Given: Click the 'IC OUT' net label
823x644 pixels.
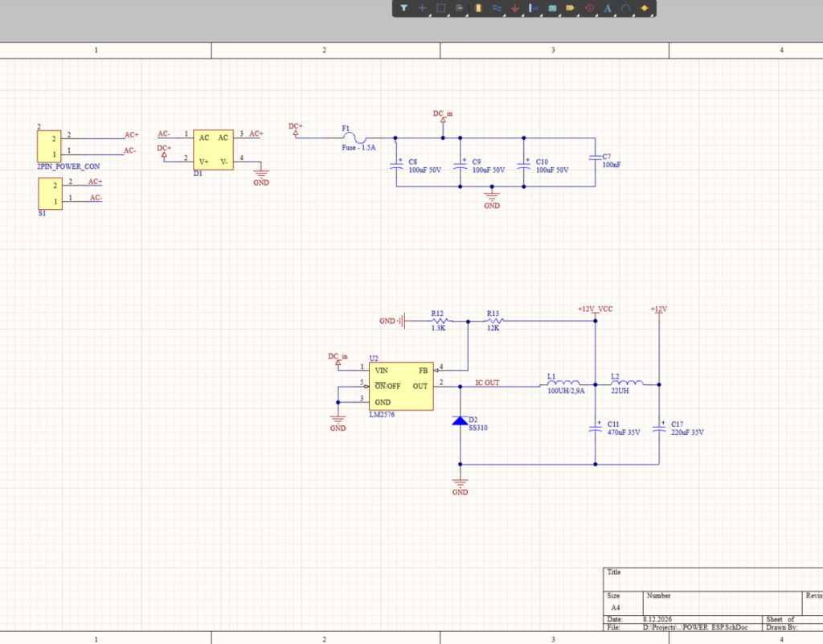Looking at the screenshot, I should [487, 383].
